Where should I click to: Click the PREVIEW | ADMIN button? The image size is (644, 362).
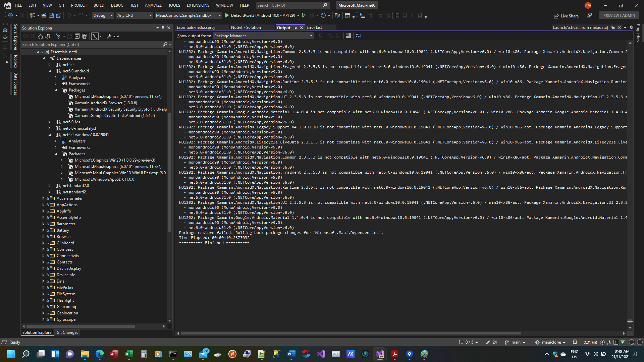619,15
